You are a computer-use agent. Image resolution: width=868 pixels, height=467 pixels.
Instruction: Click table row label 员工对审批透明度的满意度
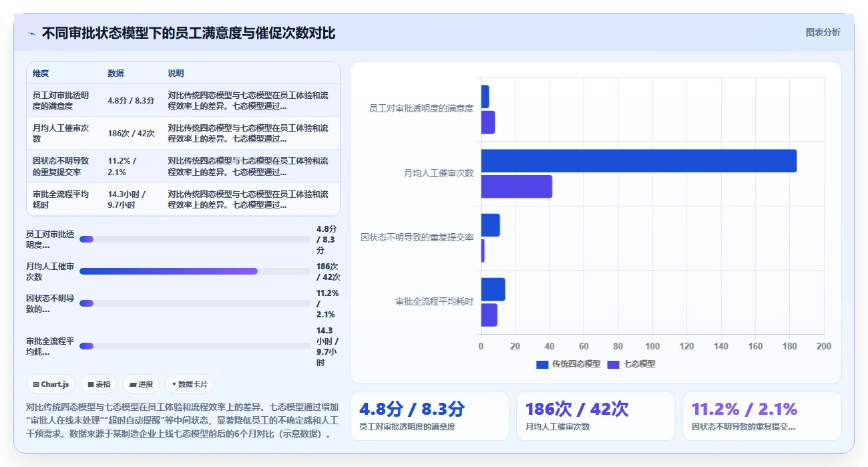61,101
